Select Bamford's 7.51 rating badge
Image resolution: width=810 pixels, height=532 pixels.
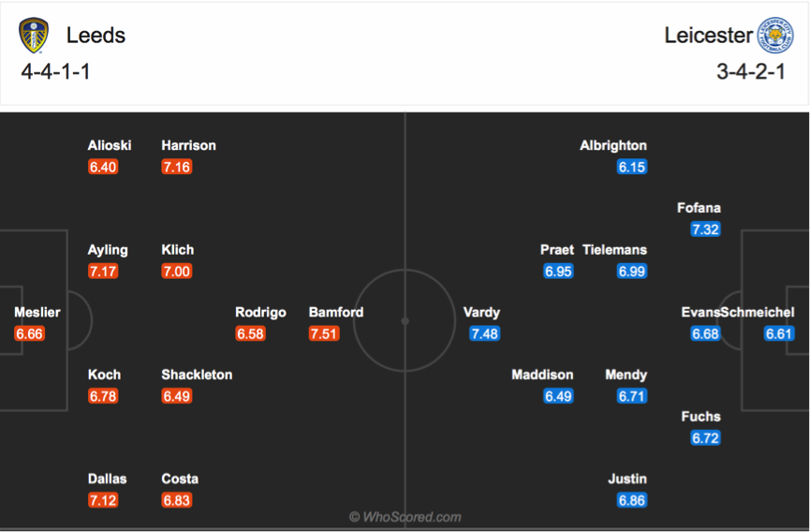pyautogui.click(x=324, y=333)
